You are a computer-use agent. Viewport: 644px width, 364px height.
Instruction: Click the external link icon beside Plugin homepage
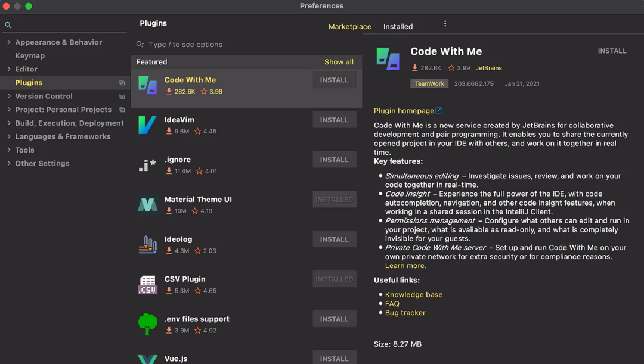point(439,111)
